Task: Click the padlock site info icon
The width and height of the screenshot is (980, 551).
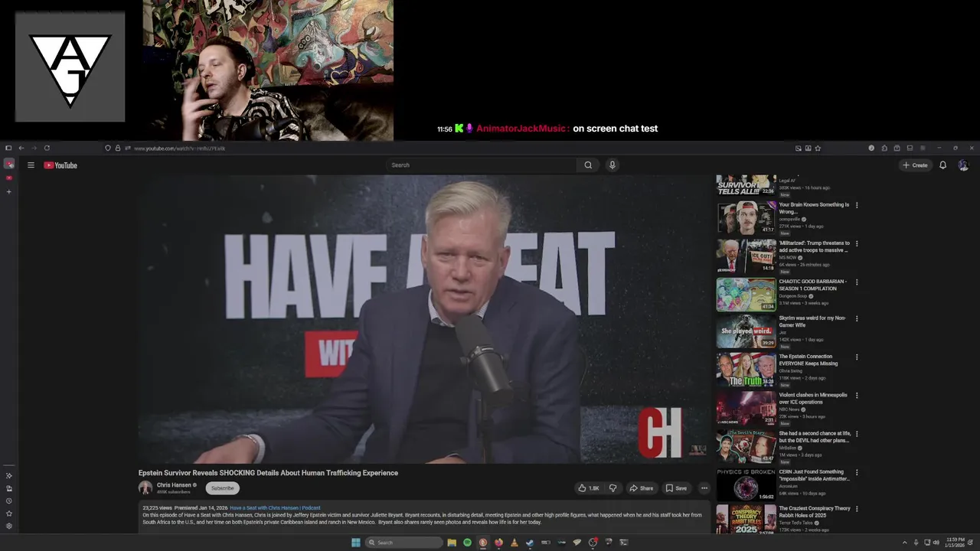Action: (x=117, y=148)
